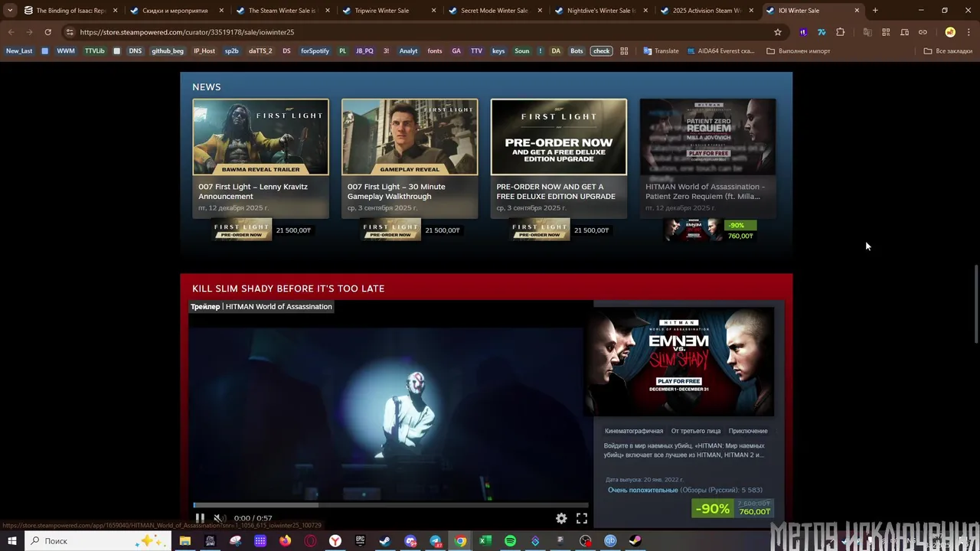
Task: Open the Chrome extensions puzzle icon
Action: (841, 32)
